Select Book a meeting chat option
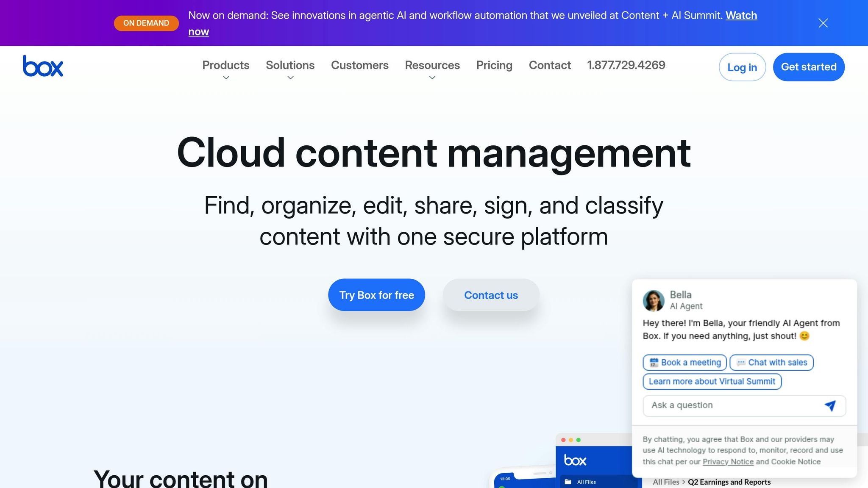Image resolution: width=868 pixels, height=488 pixels. coord(685,363)
